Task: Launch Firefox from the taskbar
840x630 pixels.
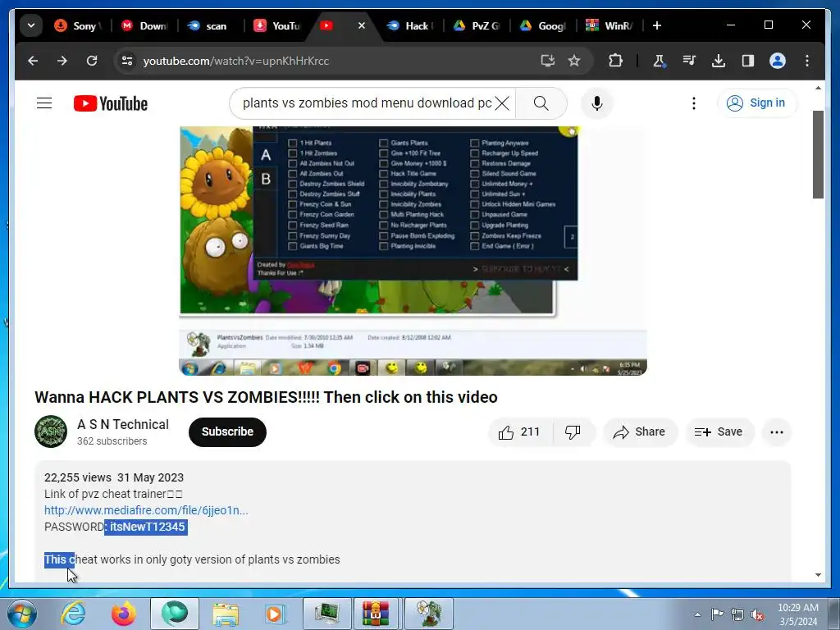Action: [x=124, y=614]
